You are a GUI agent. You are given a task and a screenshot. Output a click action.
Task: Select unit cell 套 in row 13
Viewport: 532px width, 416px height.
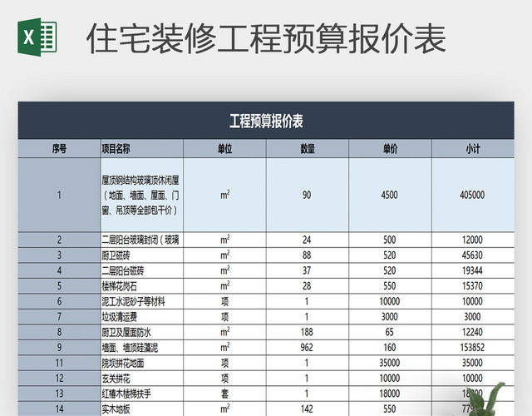224,394
